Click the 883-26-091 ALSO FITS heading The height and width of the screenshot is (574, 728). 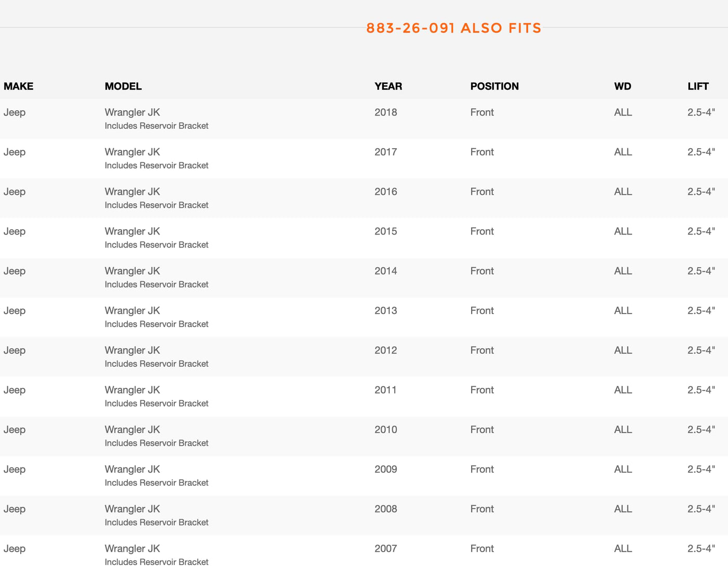click(453, 28)
